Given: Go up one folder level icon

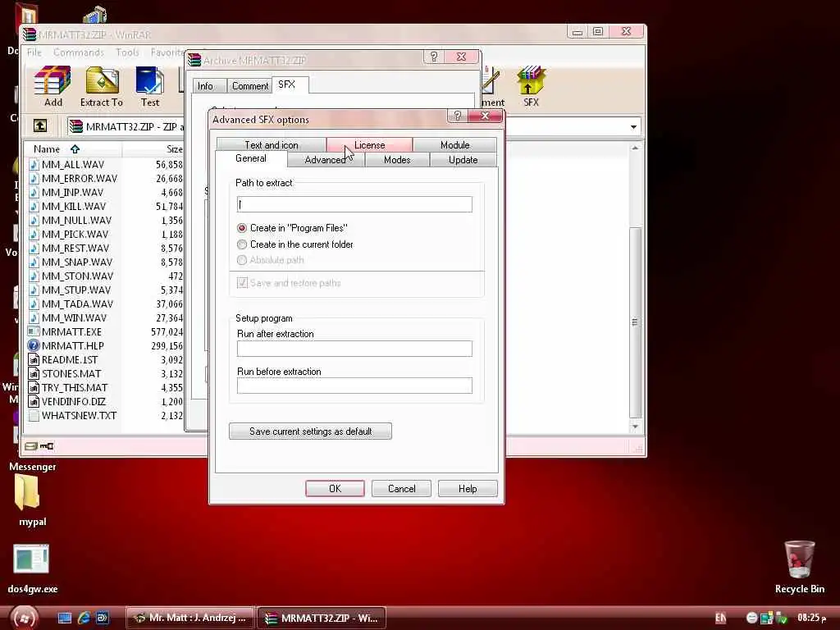Looking at the screenshot, I should pos(40,126).
